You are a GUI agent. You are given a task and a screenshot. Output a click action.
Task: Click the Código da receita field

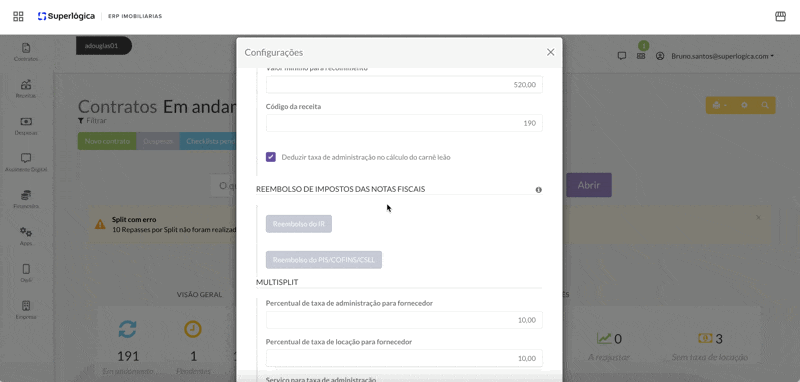point(404,123)
